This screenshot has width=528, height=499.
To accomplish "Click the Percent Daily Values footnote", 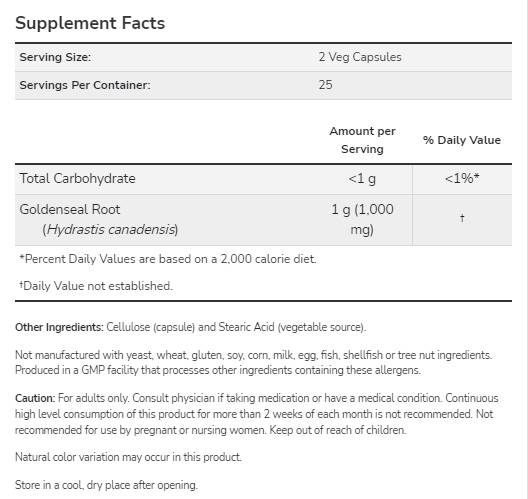I will 168,259.
